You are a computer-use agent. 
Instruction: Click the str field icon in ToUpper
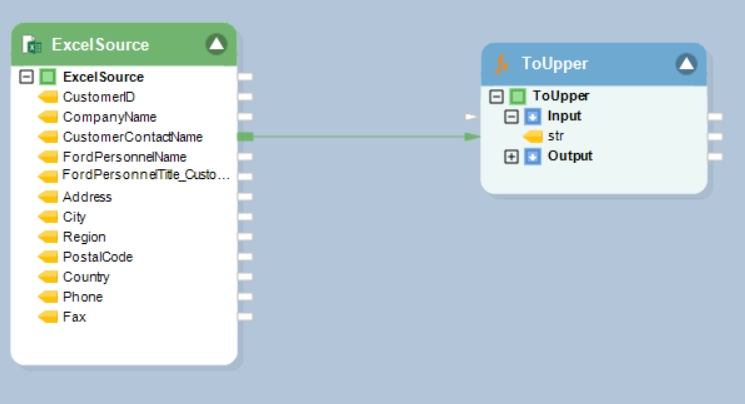click(533, 136)
